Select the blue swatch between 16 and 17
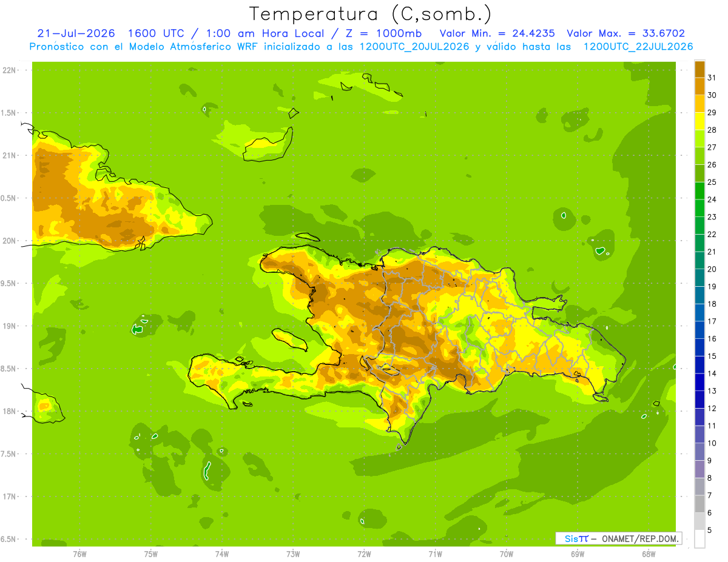728x562 pixels. coord(699,330)
